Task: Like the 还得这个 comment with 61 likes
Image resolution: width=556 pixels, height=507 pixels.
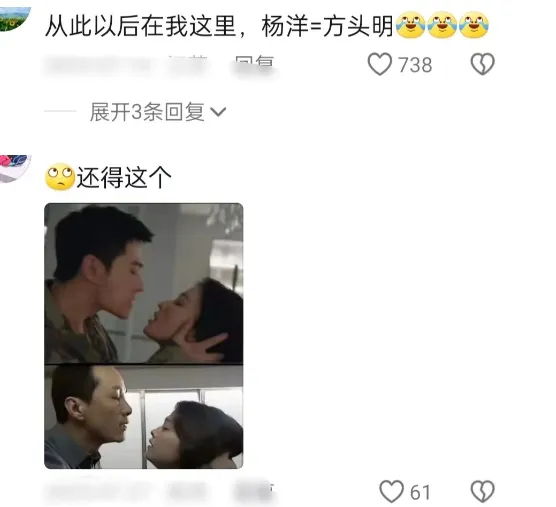Action: coord(391,491)
